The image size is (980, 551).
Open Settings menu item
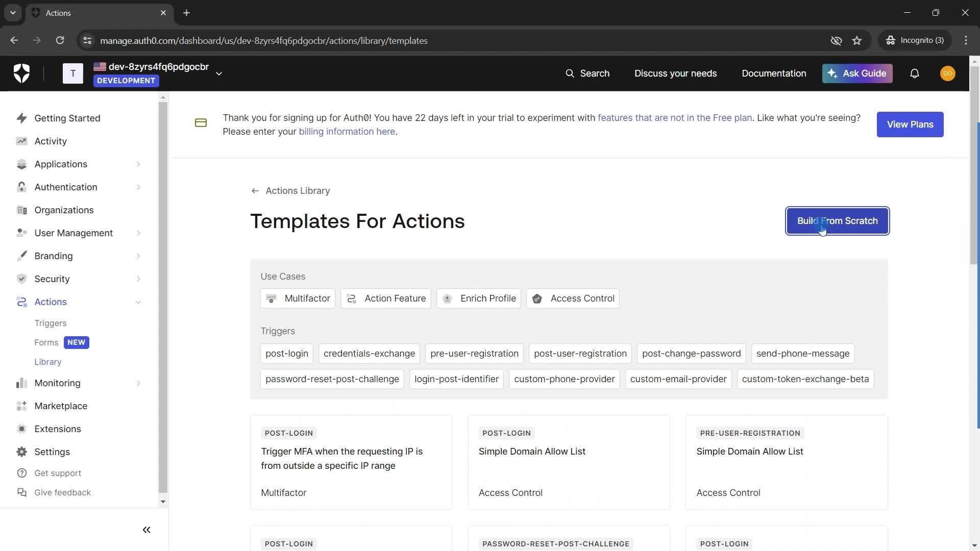(52, 452)
